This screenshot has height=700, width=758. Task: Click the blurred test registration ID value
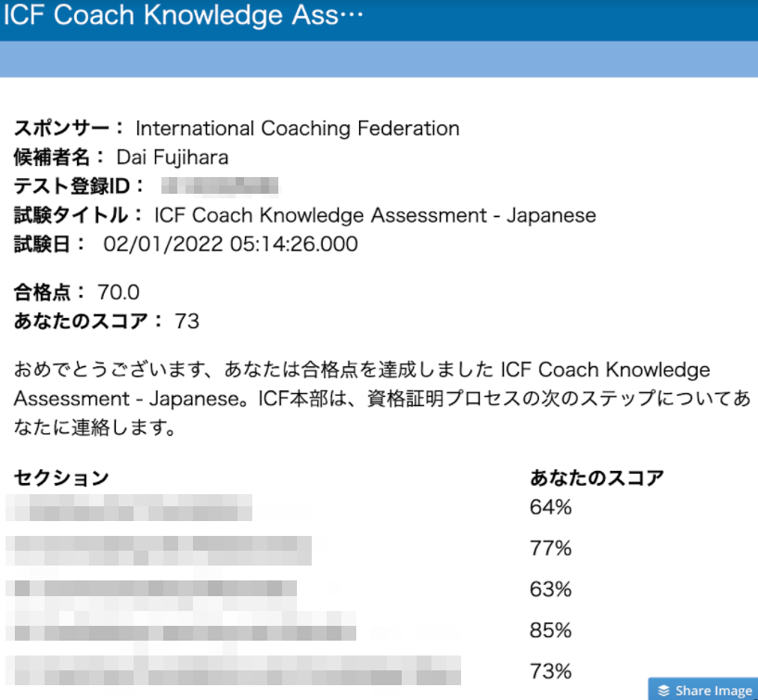(220, 186)
